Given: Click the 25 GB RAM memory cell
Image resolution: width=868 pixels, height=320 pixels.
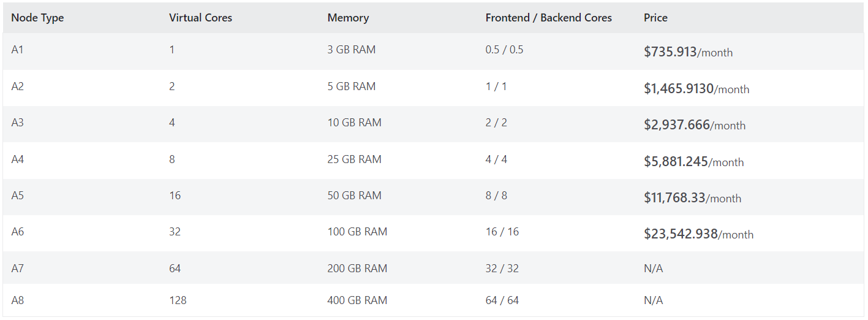Looking at the screenshot, I should [354, 159].
